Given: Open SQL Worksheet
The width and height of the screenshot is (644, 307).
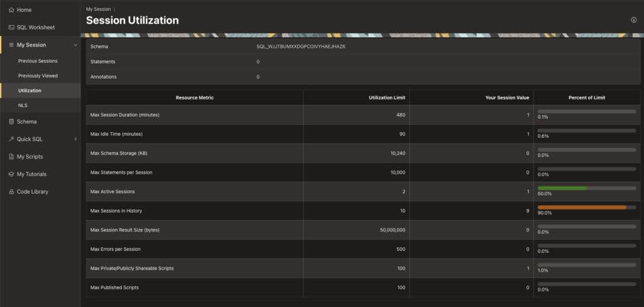Looking at the screenshot, I should [x=36, y=28].
